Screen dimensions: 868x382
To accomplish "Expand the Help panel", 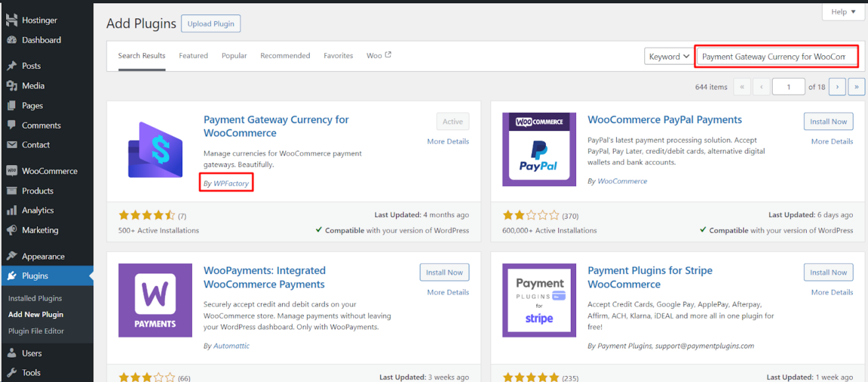I will pyautogui.click(x=842, y=11).
